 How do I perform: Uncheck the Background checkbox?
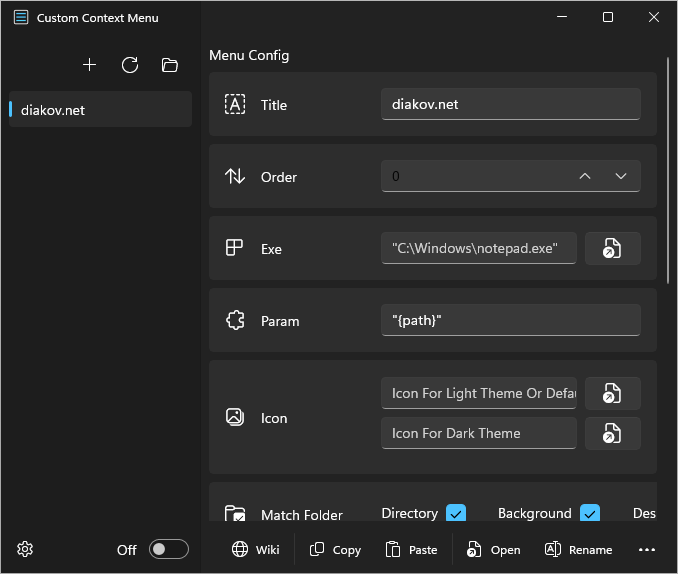click(590, 513)
